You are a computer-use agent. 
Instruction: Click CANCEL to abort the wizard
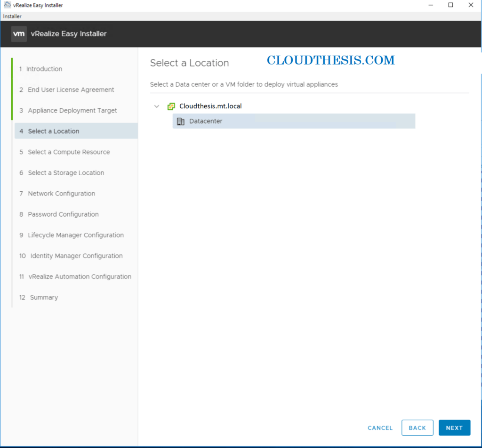380,427
